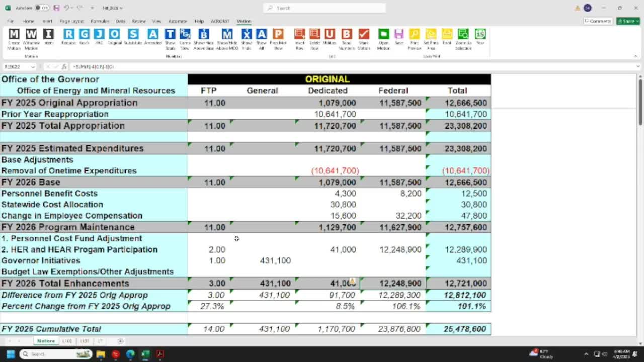
Task: Select the 27.3% percent change cell
Action: [x=209, y=306]
